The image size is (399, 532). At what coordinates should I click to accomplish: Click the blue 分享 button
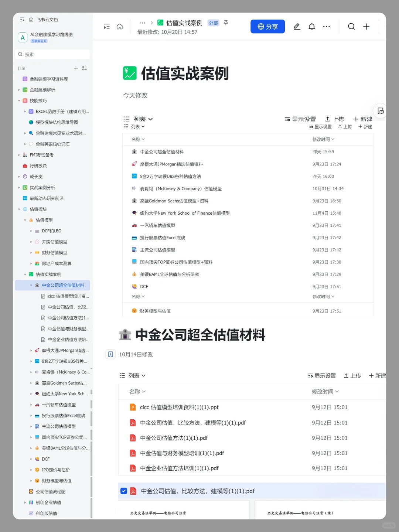[x=267, y=27]
